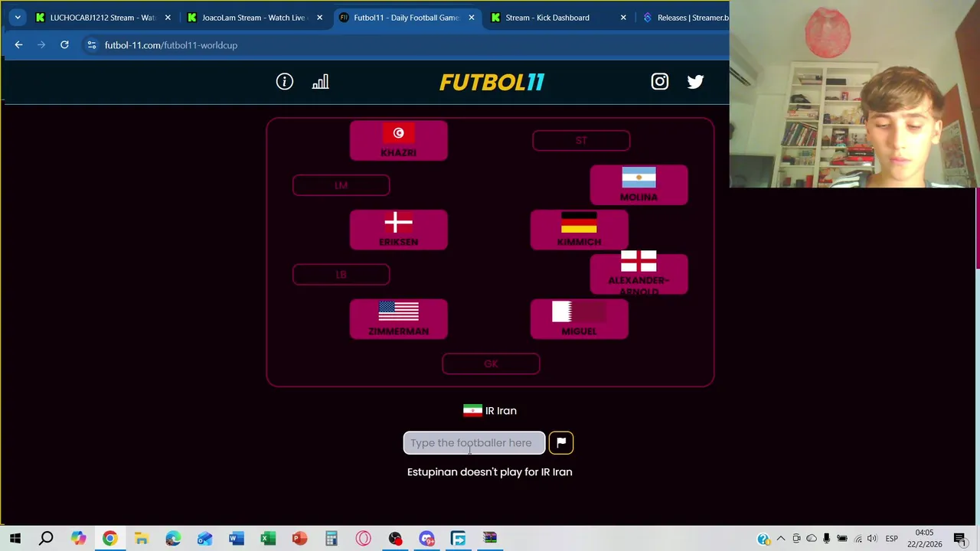The image size is (980, 551).
Task: Click the give-up flag button
Action: click(561, 442)
